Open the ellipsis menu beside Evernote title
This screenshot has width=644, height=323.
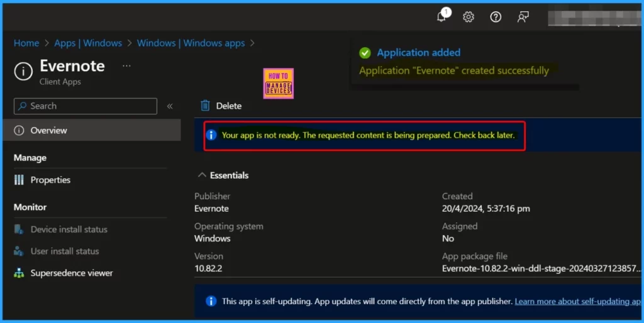(126, 65)
